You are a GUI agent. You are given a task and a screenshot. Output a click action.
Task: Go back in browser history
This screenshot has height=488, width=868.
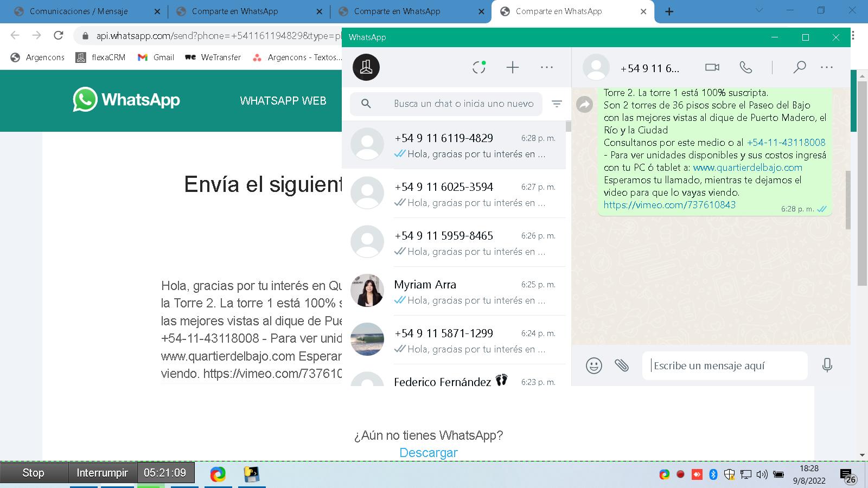15,36
